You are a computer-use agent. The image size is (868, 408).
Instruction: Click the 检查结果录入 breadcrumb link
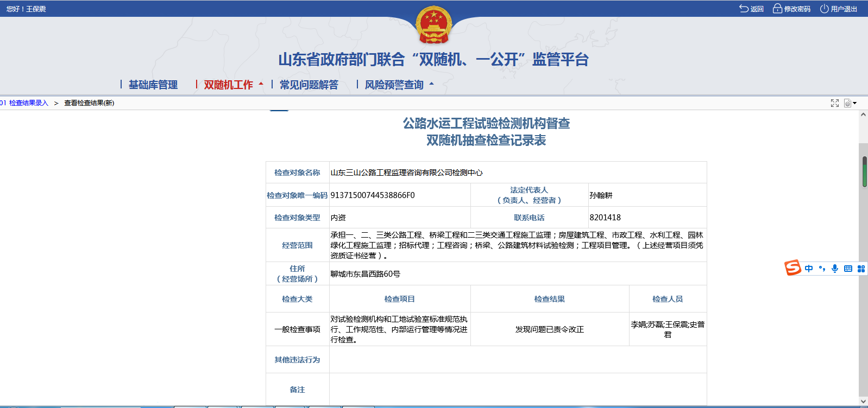click(28, 103)
